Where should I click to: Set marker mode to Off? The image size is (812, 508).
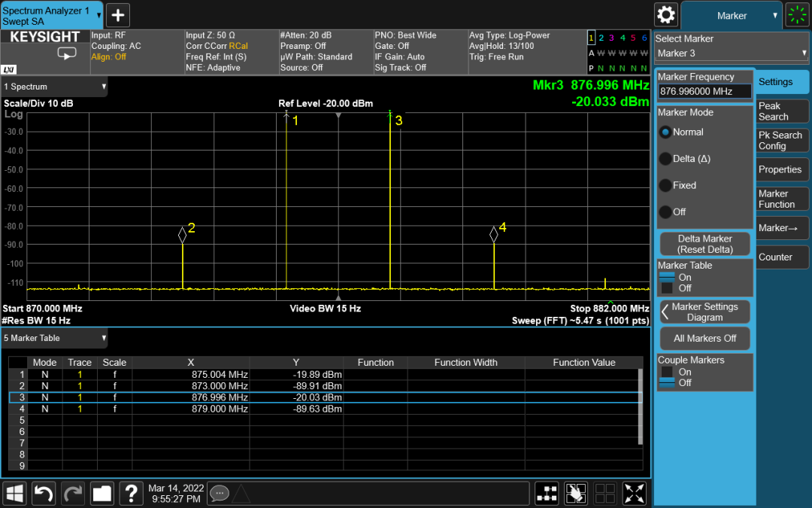click(x=665, y=211)
